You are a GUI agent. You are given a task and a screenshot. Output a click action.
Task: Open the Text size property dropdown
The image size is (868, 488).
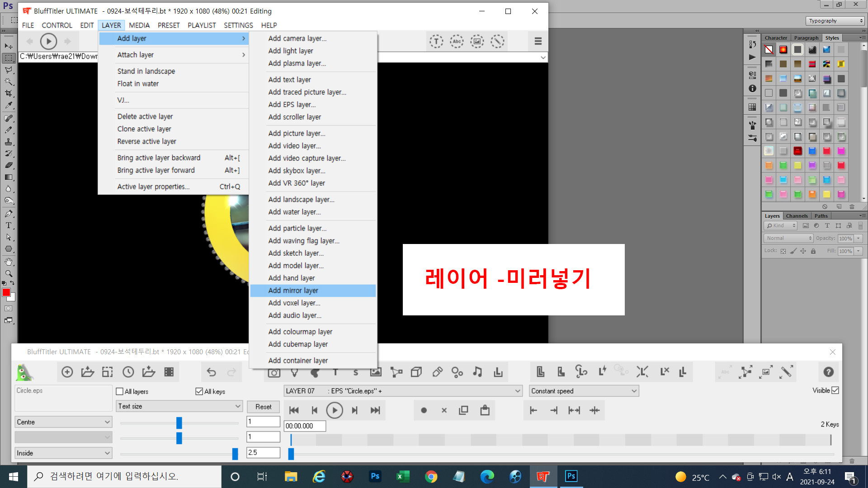pyautogui.click(x=179, y=406)
